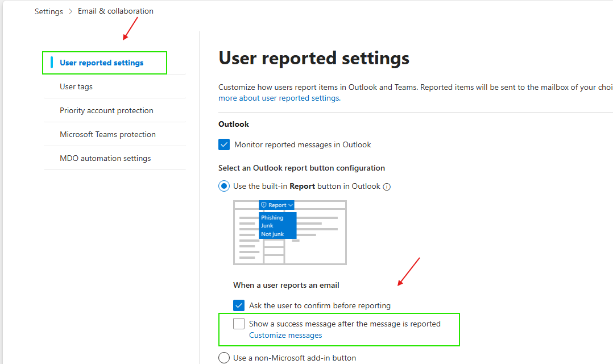This screenshot has width=613, height=364.
Task: Select MDO automation settings
Action: click(x=105, y=158)
